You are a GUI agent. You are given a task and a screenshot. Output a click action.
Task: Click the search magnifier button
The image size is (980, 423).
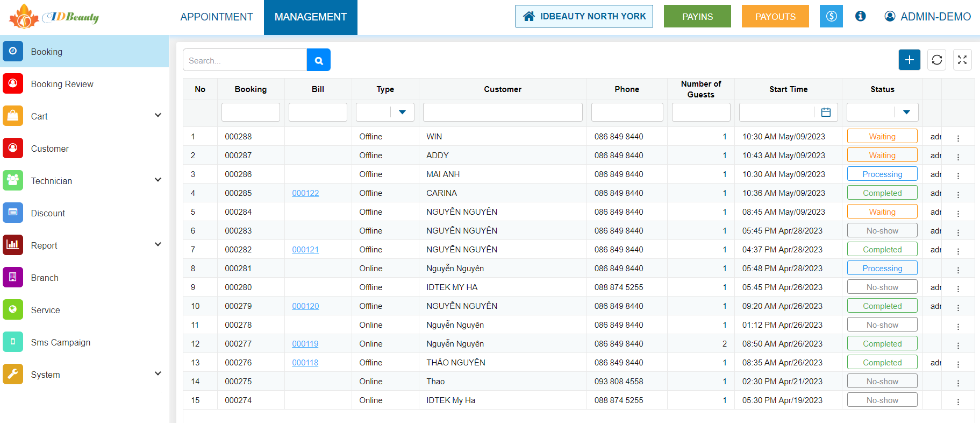tap(319, 60)
